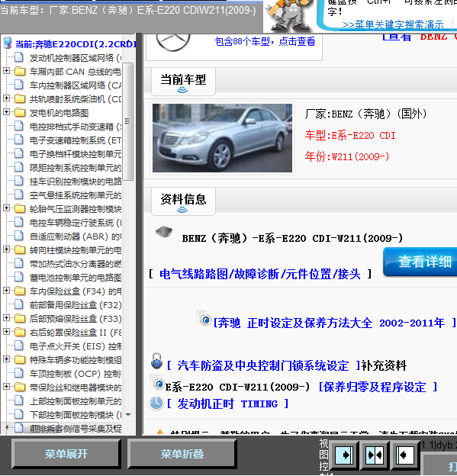Open 保养归零及程序设定 link
This screenshot has width=457, height=476.
point(378,387)
